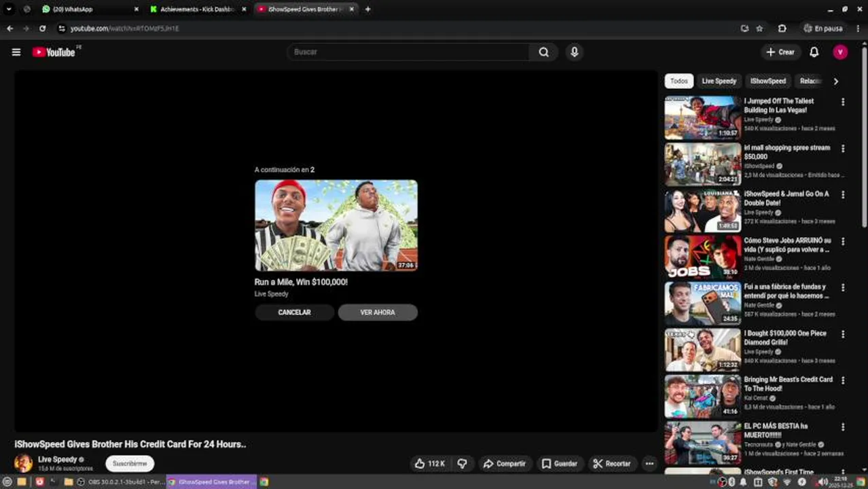Open the Double Date video title

786,198
